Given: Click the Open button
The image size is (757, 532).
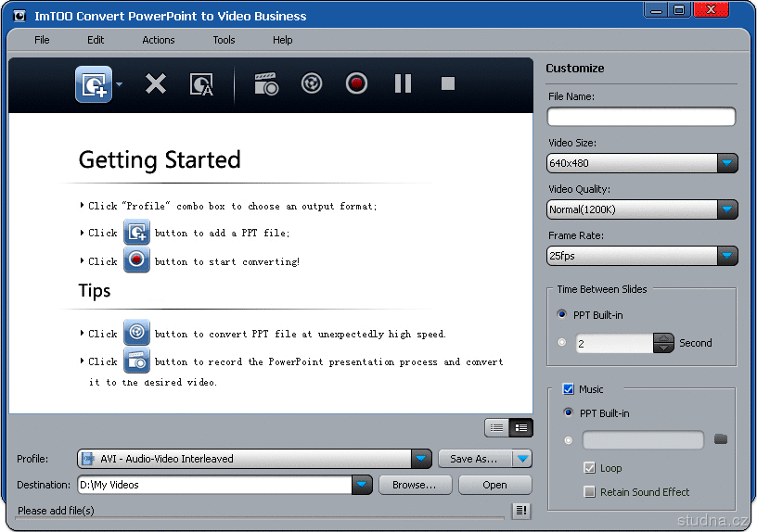Looking at the screenshot, I should pos(494,485).
